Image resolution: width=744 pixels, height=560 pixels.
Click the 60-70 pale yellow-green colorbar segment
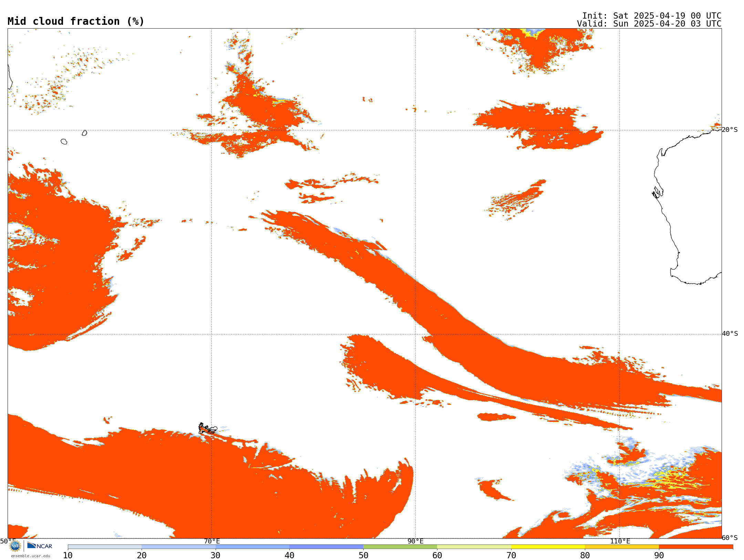474,547
